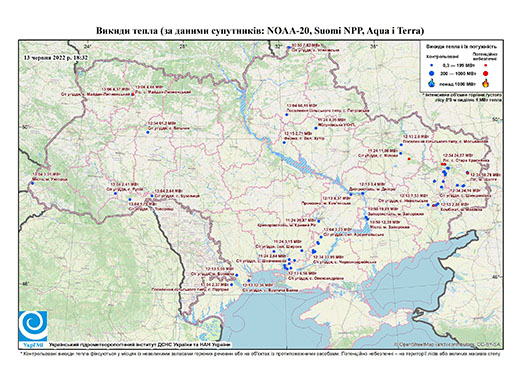Click the map title about Викиди тепла

pos(260,31)
